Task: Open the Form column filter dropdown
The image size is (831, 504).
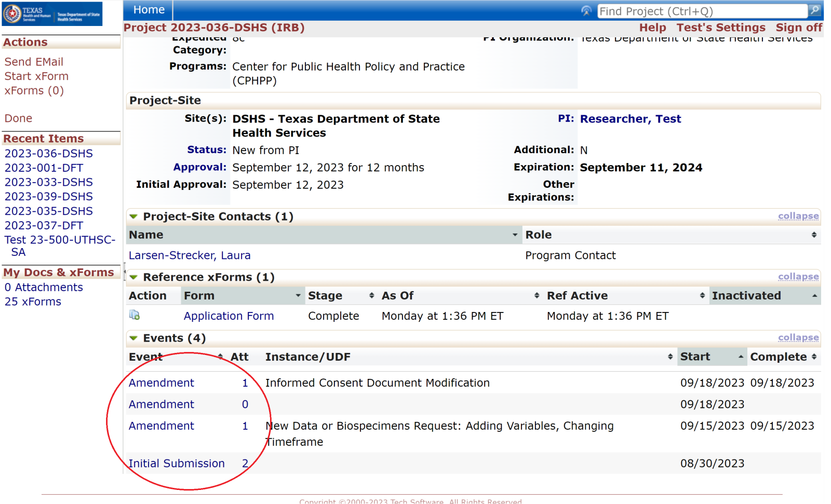Action: (298, 295)
